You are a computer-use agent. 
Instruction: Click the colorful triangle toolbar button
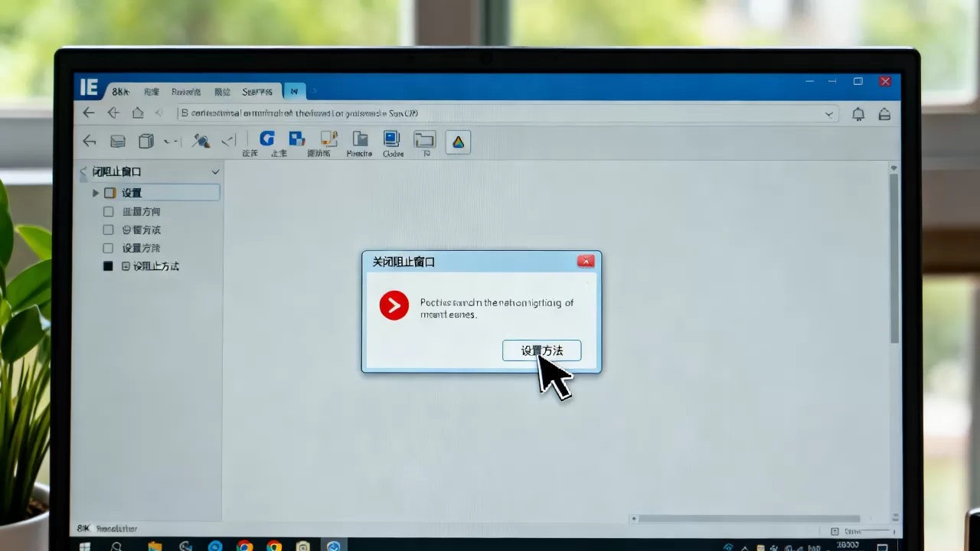point(458,142)
